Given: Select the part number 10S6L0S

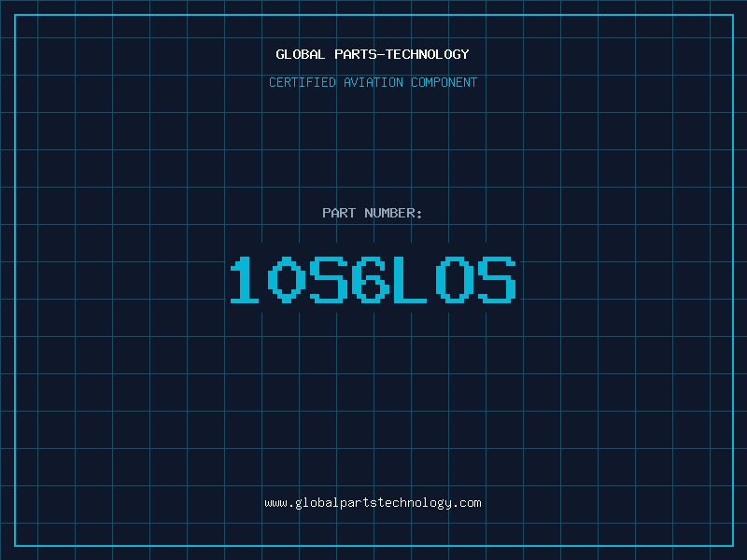Looking at the screenshot, I should (373, 279).
